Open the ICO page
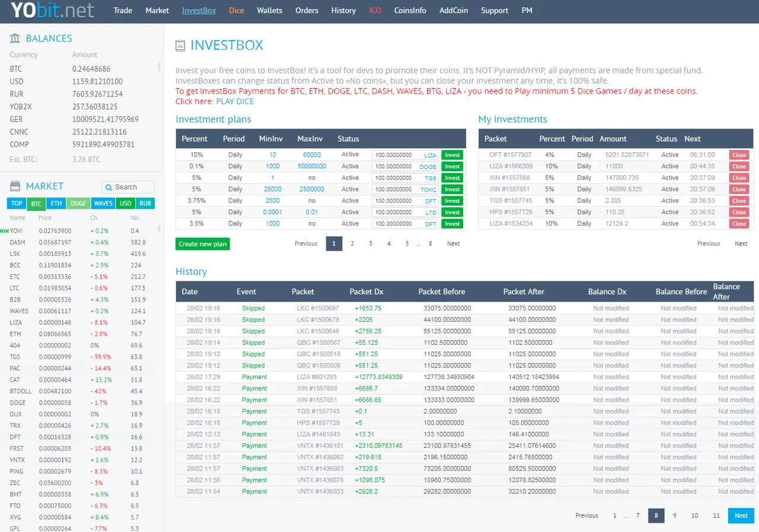 (375, 10)
